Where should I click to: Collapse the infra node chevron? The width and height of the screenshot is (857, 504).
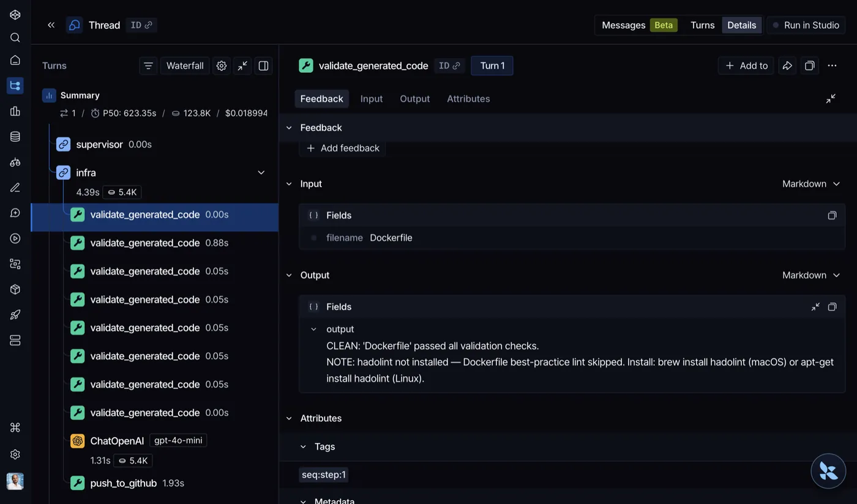[261, 173]
